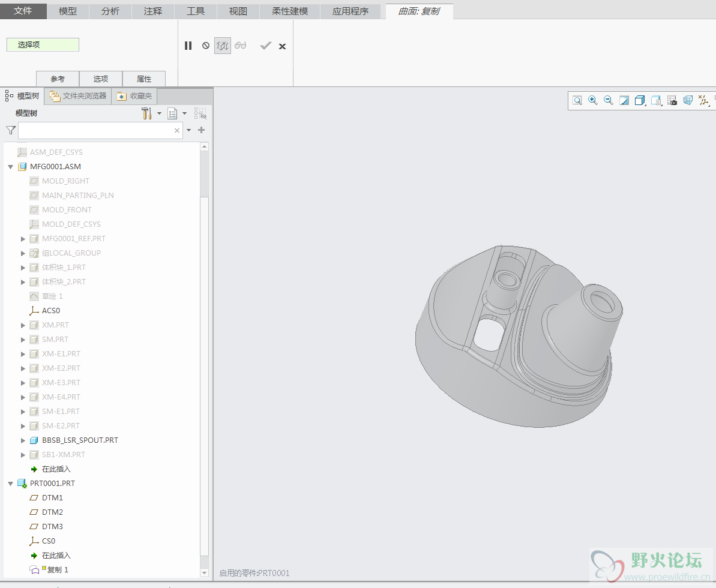Cancel the feature with the X icon
The width and height of the screenshot is (716, 588).
[282, 46]
